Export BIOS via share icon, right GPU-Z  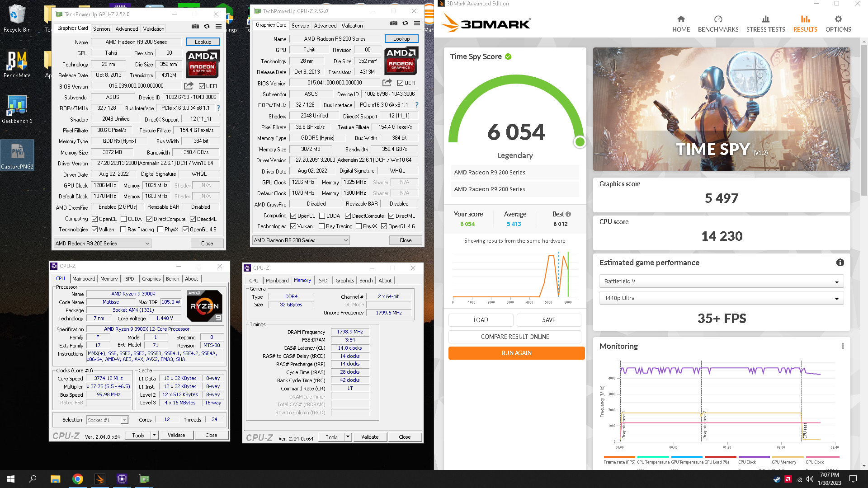387,83
